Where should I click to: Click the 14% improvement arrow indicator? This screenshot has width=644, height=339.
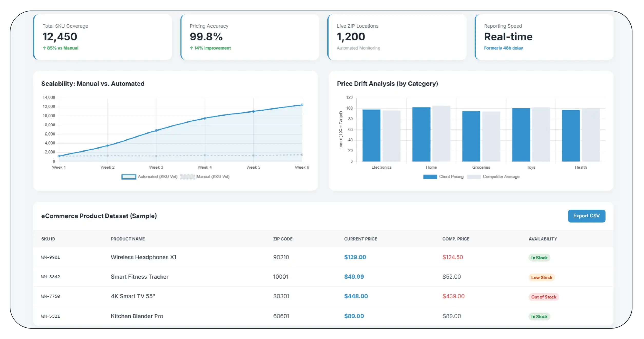191,48
